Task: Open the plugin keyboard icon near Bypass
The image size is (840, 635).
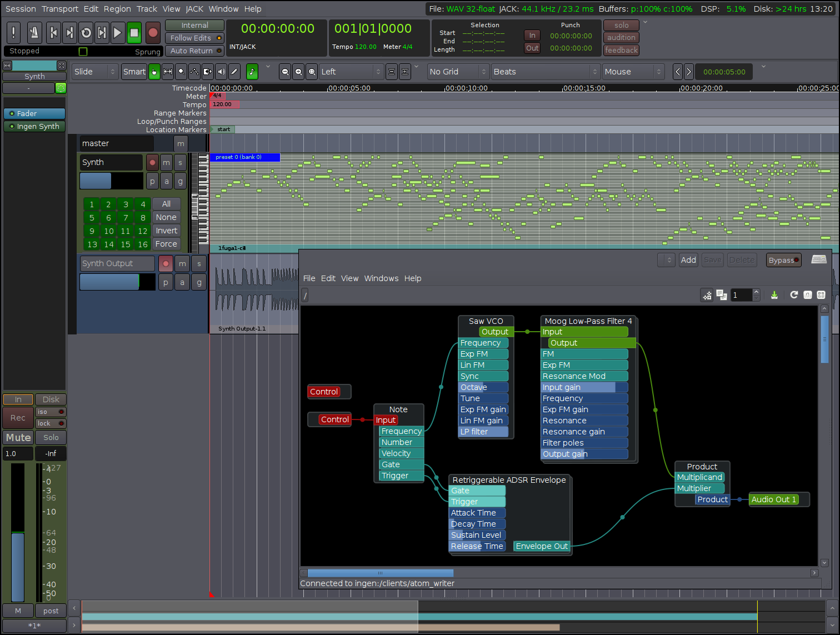Action: (x=819, y=259)
